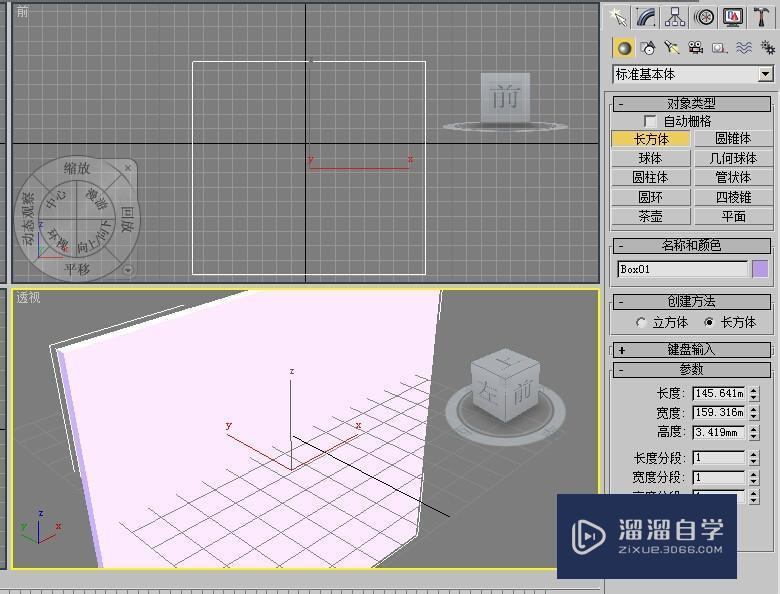Screen dimensions: 780x594
Task: Click the 宽度 value field
Action: pos(719,412)
